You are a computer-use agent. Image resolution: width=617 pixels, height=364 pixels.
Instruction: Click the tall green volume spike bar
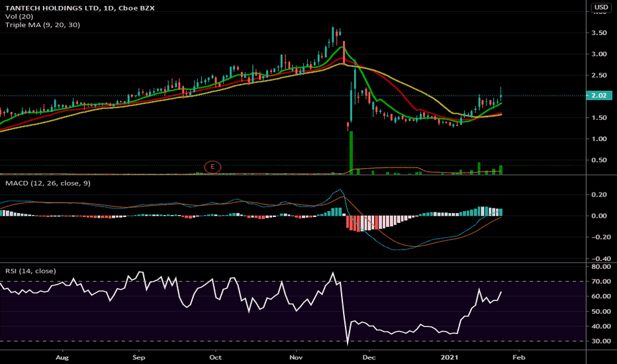pos(351,153)
